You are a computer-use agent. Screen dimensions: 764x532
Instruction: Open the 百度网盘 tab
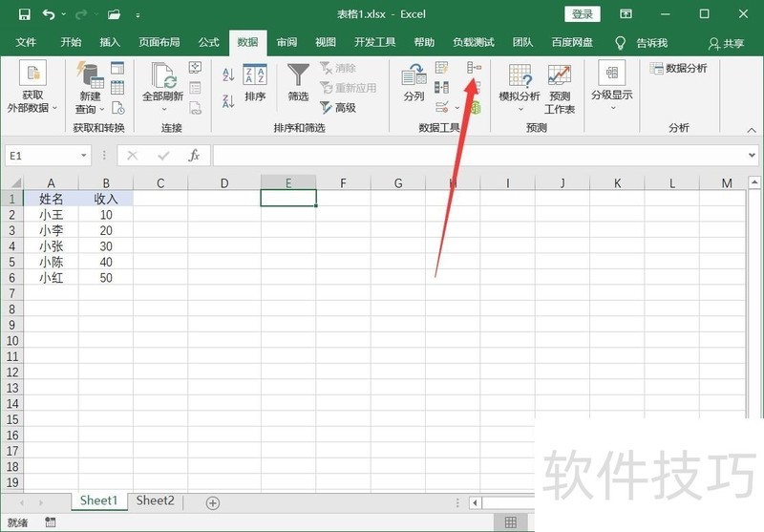(x=572, y=42)
